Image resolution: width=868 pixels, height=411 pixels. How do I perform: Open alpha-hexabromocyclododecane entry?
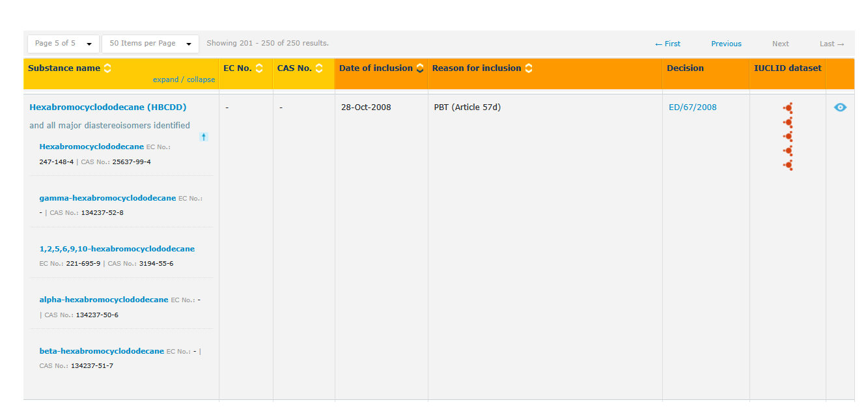click(104, 300)
